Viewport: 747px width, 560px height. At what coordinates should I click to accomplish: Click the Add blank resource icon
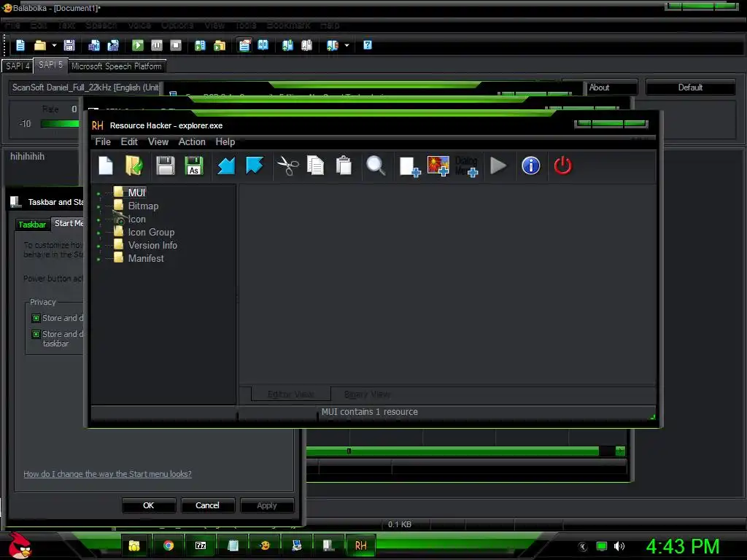410,167
